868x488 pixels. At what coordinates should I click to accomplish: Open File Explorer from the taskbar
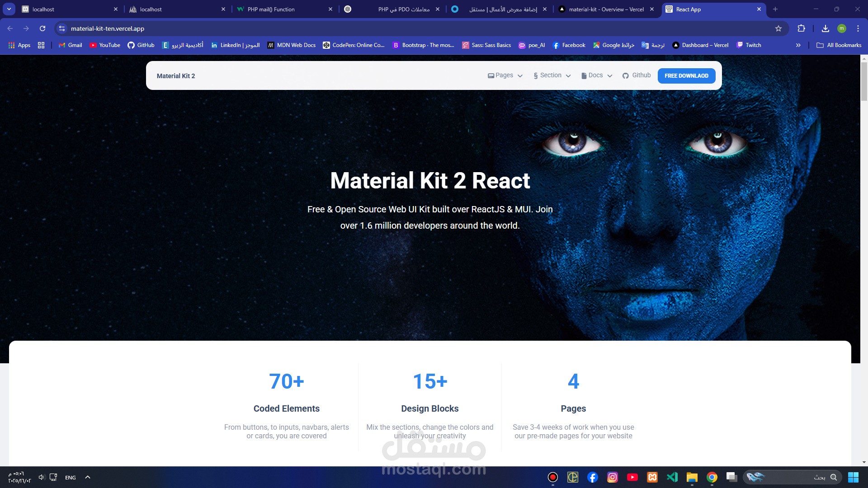692,477
